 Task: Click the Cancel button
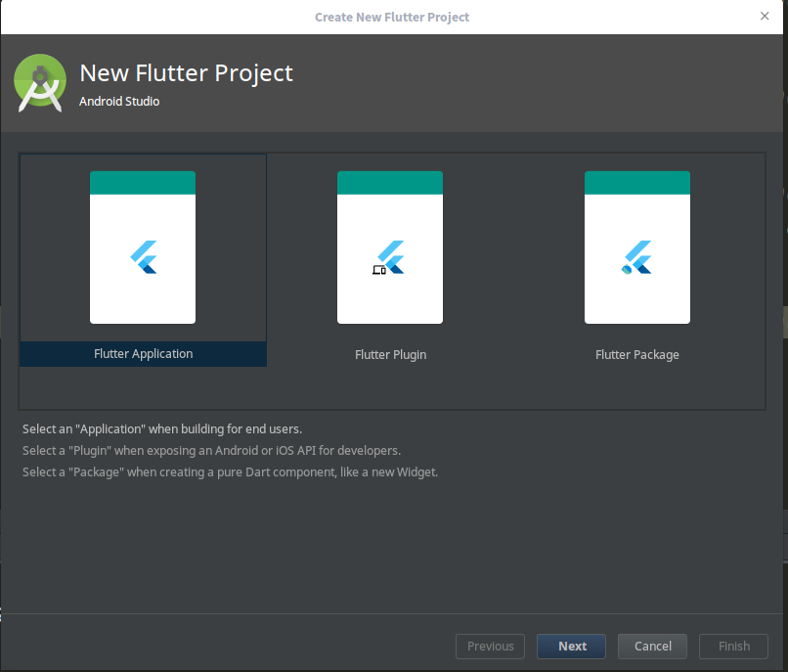pyautogui.click(x=652, y=647)
